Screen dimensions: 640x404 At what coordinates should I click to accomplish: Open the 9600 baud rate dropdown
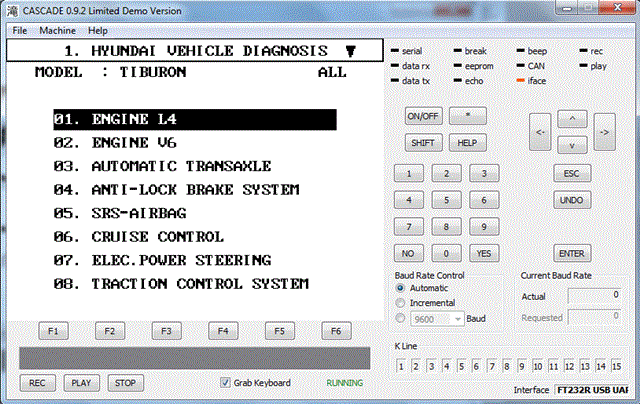pos(458,319)
